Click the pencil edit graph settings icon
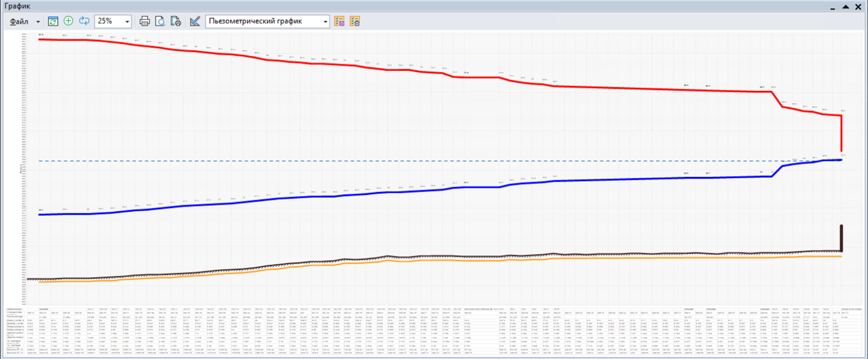The height and width of the screenshot is (359, 868). pyautogui.click(x=195, y=21)
